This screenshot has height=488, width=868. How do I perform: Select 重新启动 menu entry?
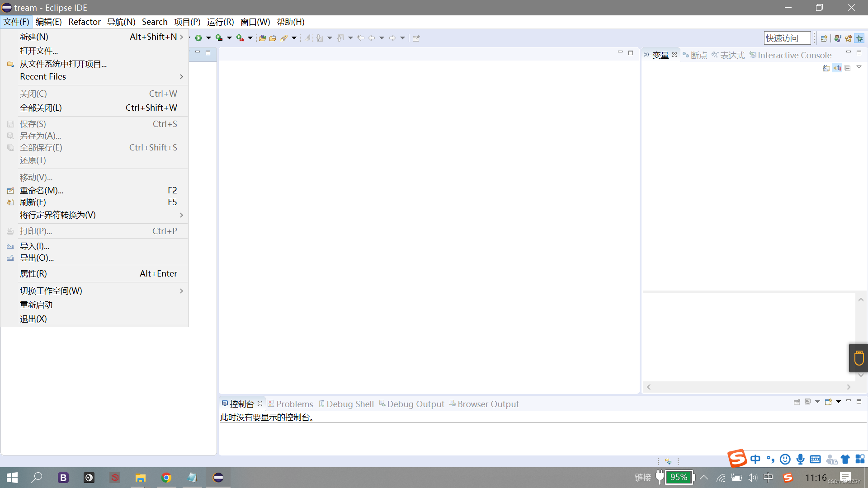tap(95, 305)
